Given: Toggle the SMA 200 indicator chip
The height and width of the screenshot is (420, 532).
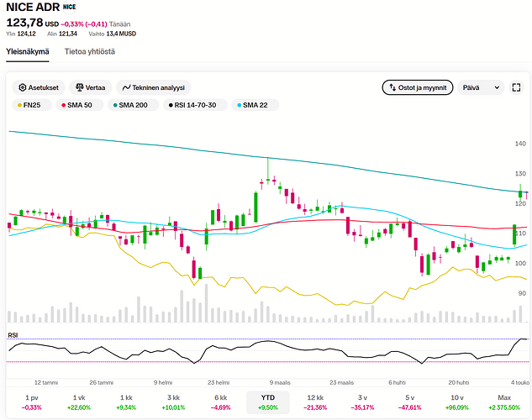Looking at the screenshot, I should tap(133, 105).
